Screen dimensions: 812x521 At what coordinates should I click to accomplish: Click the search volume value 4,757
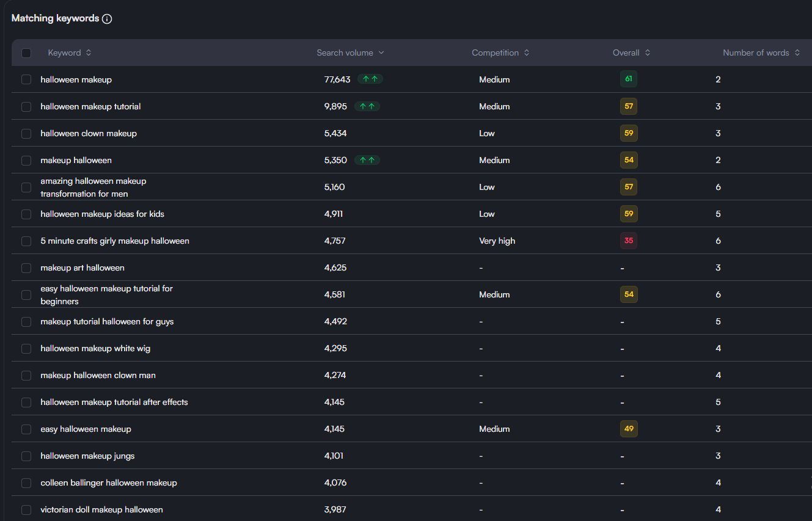335,241
